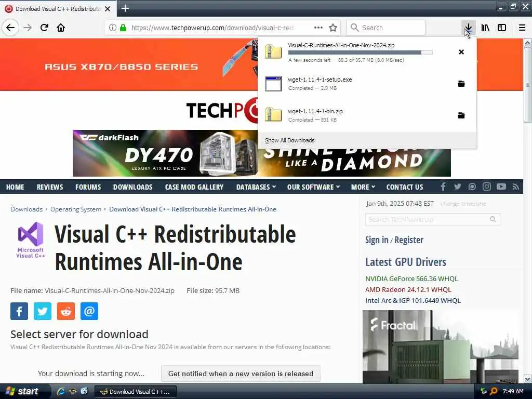Click the ASUS X870/B850 series banner
532x399 pixels.
(x=129, y=64)
